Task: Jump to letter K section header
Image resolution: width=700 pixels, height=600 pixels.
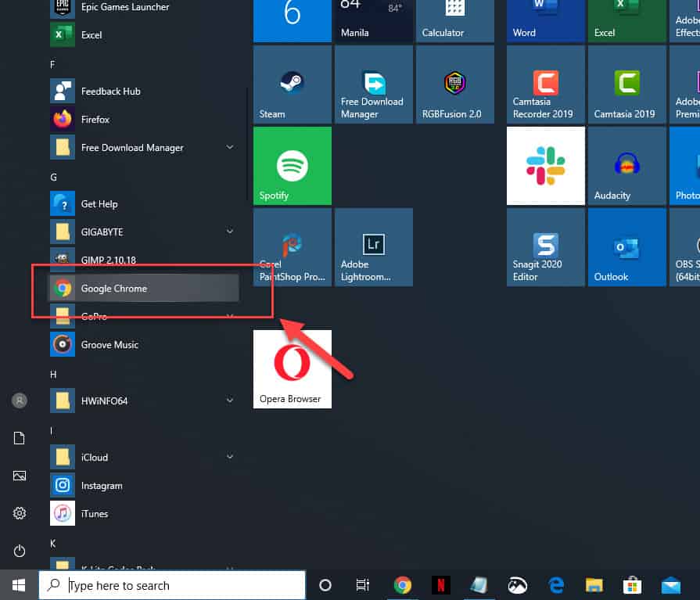Action: point(53,544)
